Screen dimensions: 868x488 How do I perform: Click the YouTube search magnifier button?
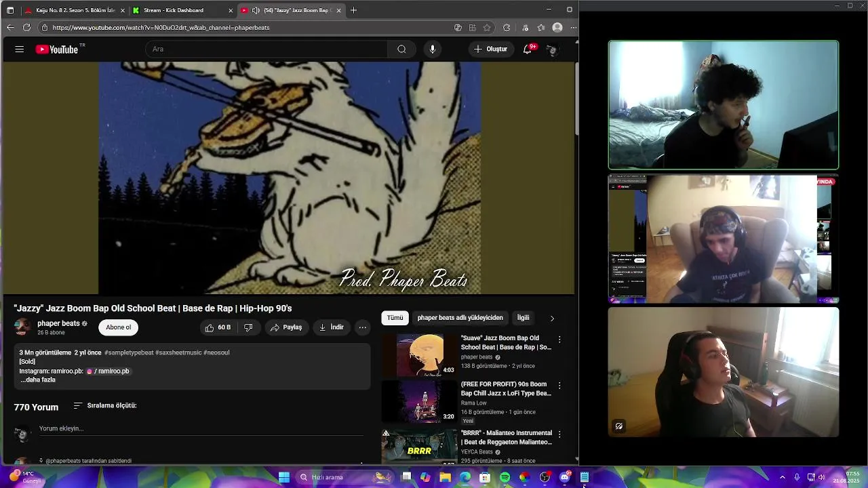(x=401, y=49)
